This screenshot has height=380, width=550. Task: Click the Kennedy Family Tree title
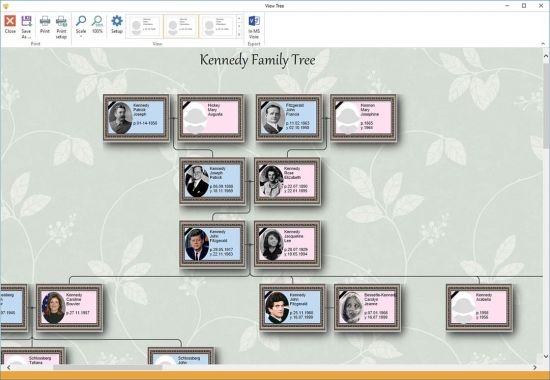[257, 60]
